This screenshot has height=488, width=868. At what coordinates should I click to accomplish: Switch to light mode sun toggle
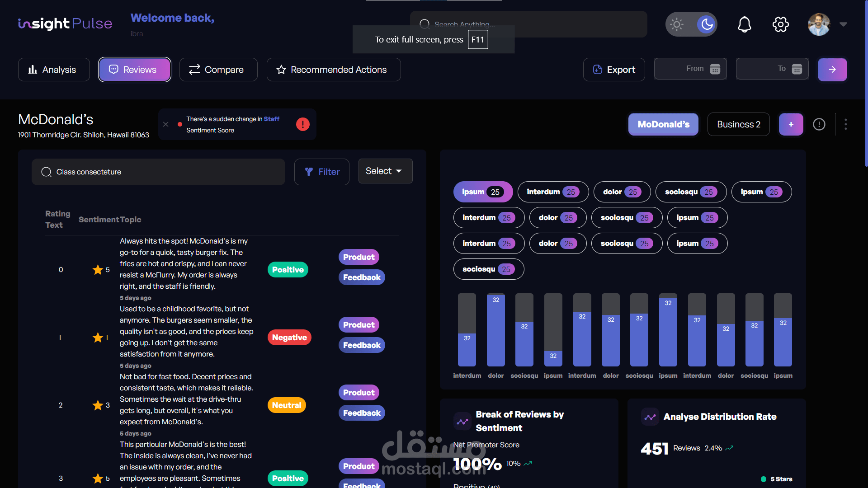[677, 24]
